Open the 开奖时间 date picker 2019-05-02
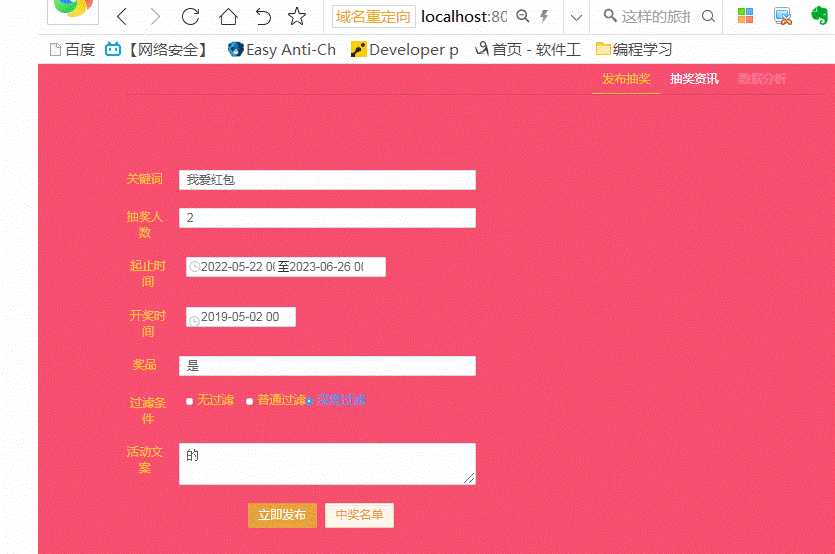 [241, 317]
